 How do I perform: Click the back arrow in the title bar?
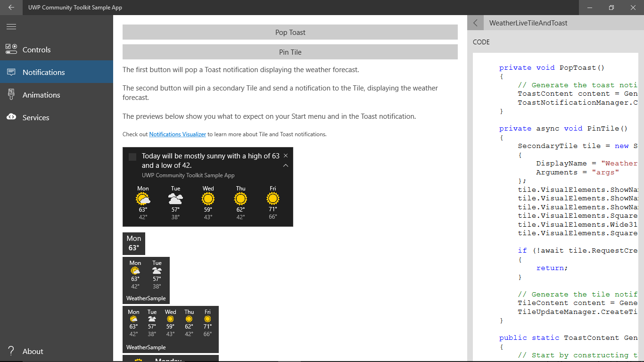pyautogui.click(x=10, y=7)
